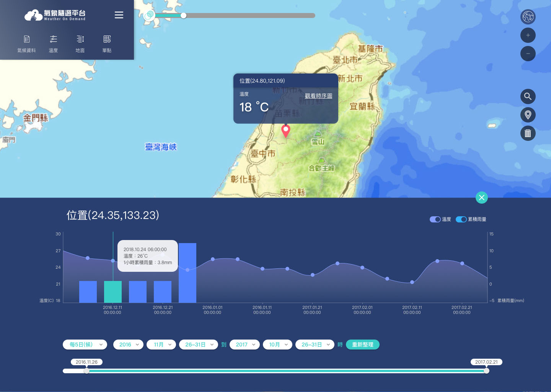
Task: Click the Weather On Demand cloud logo
Action: 55,15
